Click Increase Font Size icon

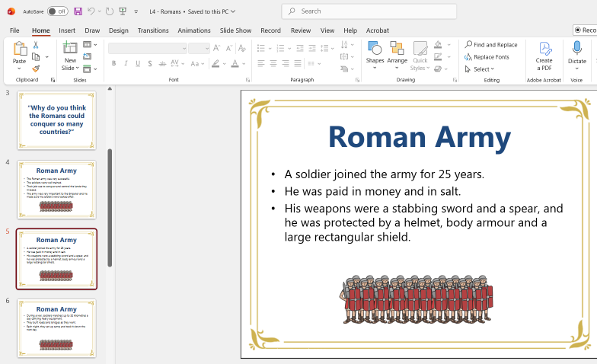pyautogui.click(x=216, y=48)
